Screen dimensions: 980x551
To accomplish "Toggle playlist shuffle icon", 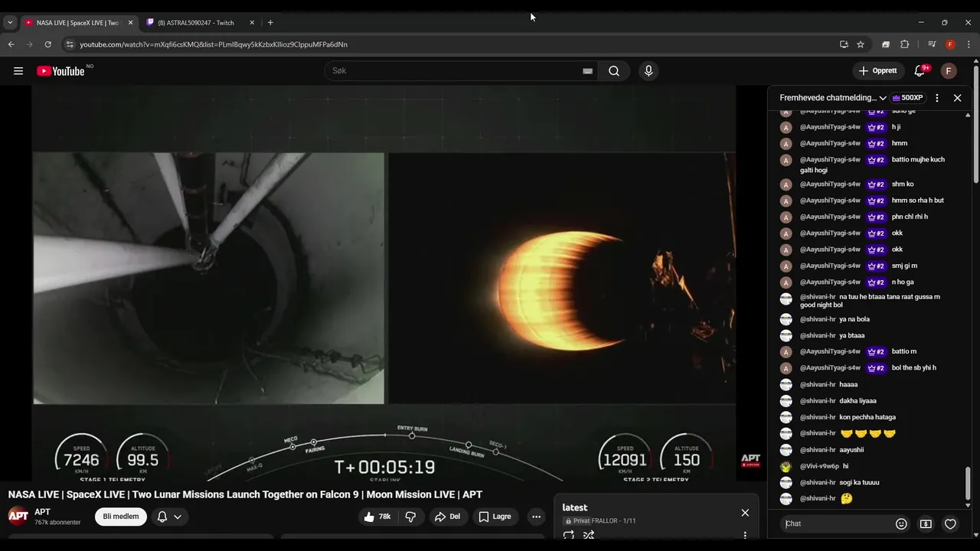I will pyautogui.click(x=589, y=535).
